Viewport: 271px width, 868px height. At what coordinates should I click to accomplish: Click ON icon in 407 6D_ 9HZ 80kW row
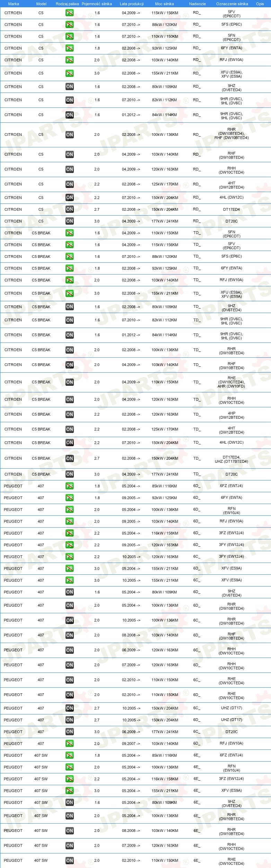[70, 592]
